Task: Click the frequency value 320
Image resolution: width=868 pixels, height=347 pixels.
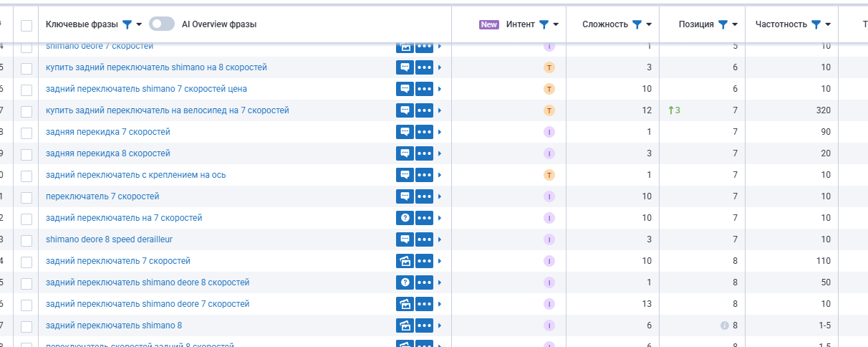Action: click(x=824, y=110)
